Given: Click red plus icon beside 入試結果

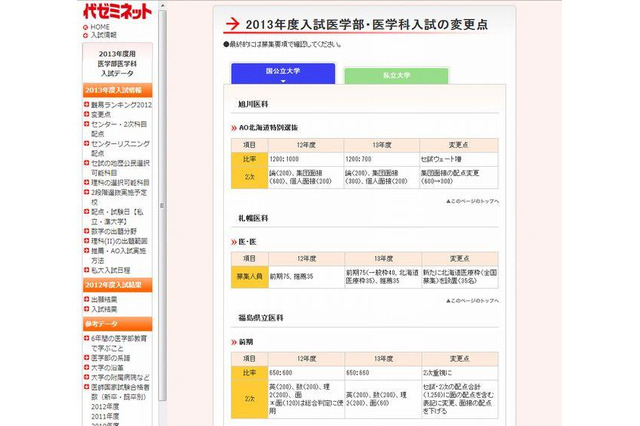Looking at the screenshot, I should coord(86,309).
